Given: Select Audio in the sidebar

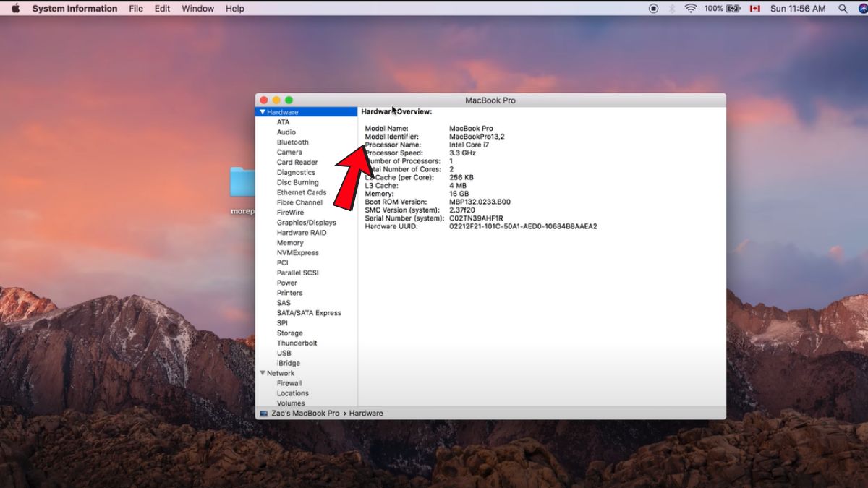Looking at the screenshot, I should 286,132.
